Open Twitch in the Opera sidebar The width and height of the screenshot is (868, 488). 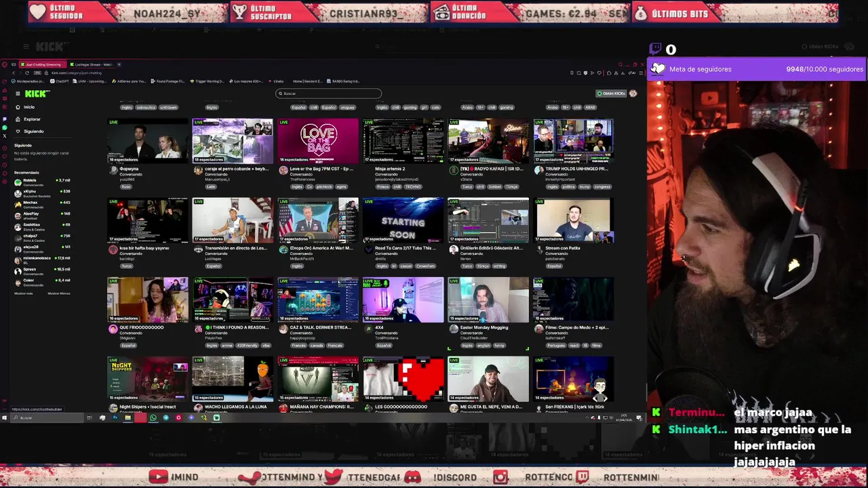tap(5, 119)
